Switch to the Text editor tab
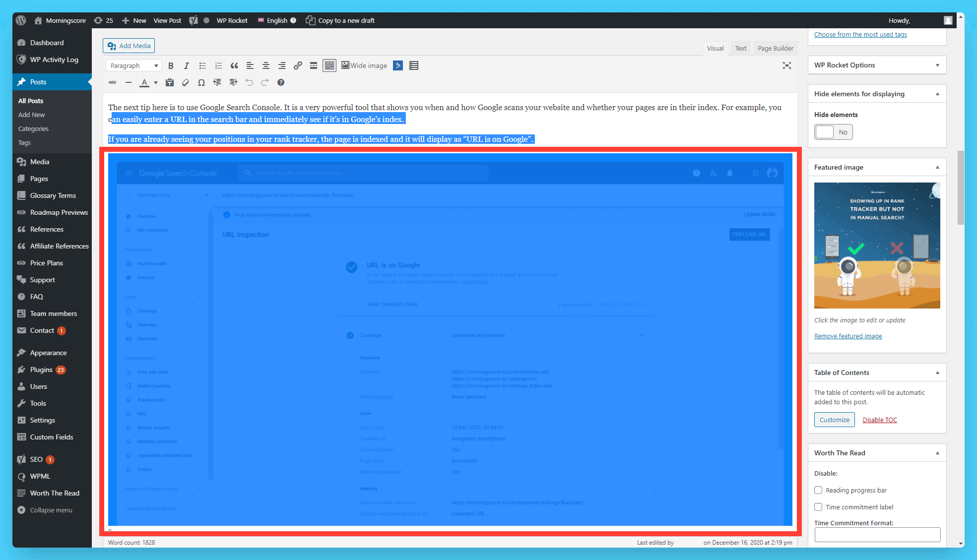This screenshot has height=560, width=977. click(739, 48)
